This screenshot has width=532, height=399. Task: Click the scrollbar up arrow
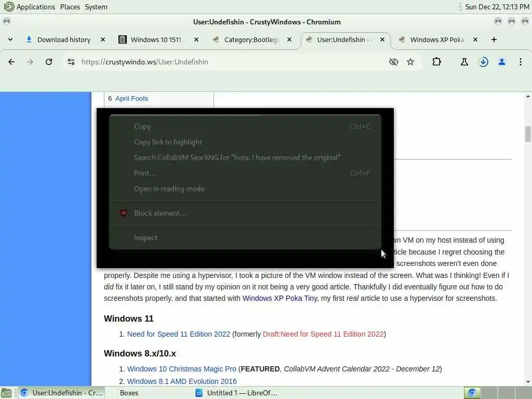tap(528, 96)
